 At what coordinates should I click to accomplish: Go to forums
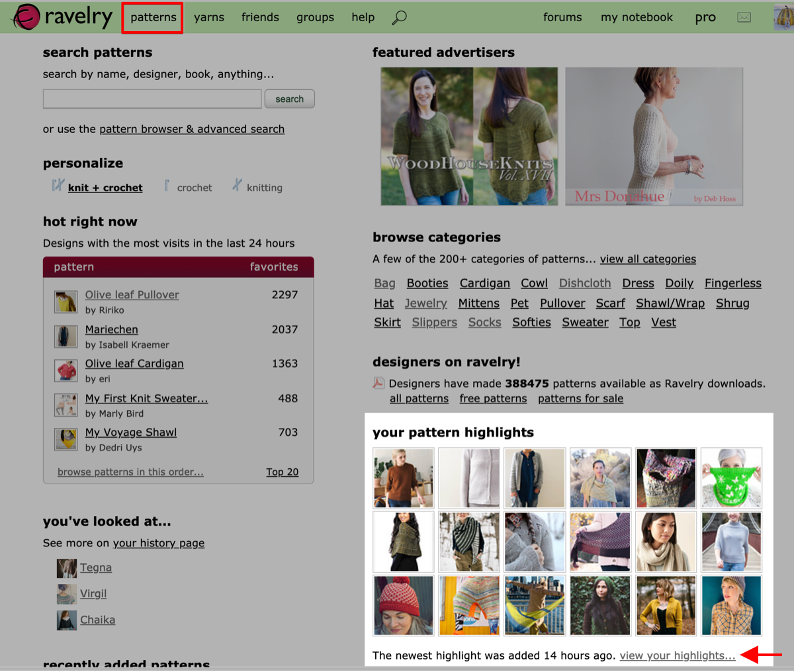[562, 17]
